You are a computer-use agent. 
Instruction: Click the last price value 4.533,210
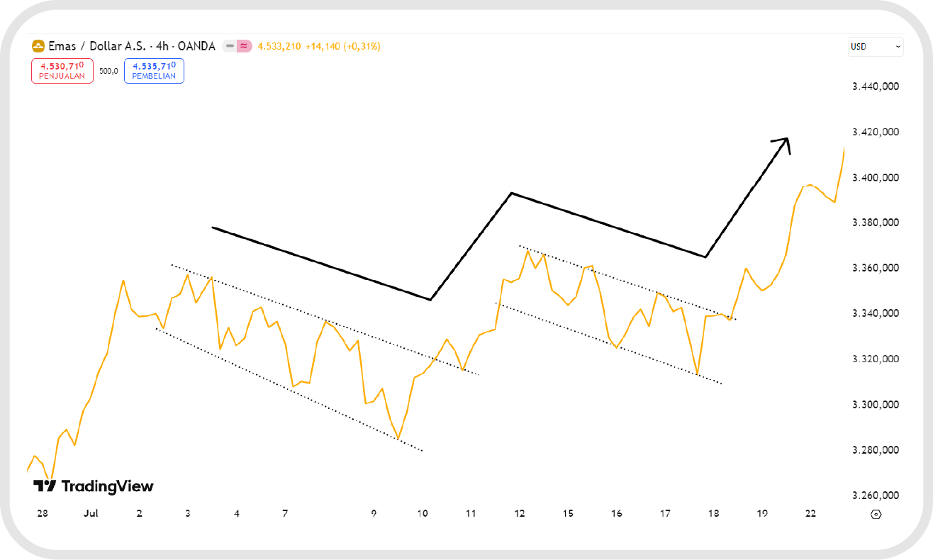point(279,46)
